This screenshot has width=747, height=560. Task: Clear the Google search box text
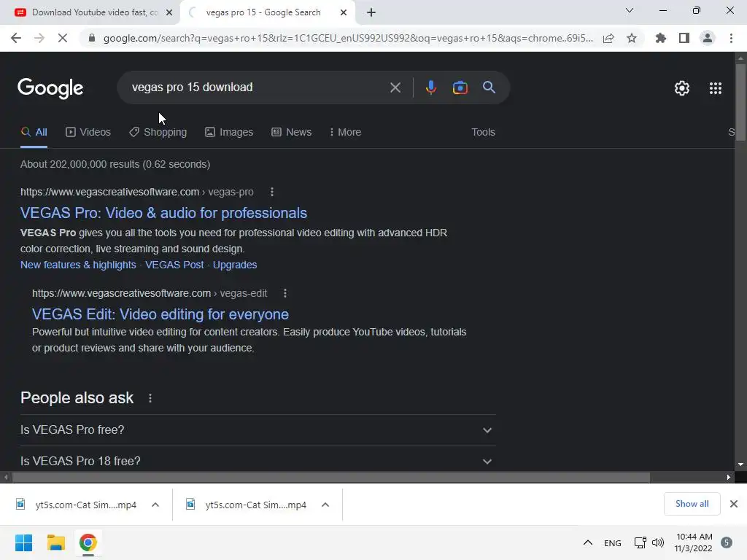(x=395, y=87)
